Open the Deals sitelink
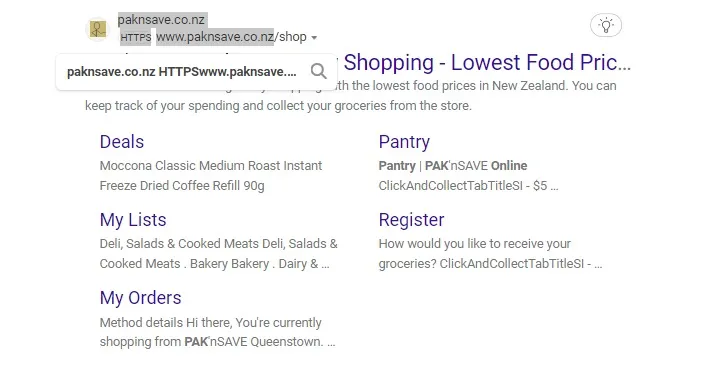 pos(122,142)
